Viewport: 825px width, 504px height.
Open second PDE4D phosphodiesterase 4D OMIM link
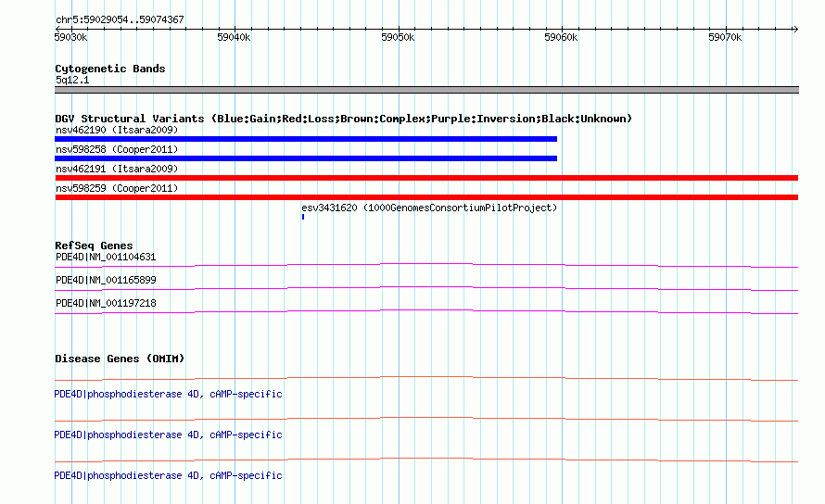tap(168, 435)
